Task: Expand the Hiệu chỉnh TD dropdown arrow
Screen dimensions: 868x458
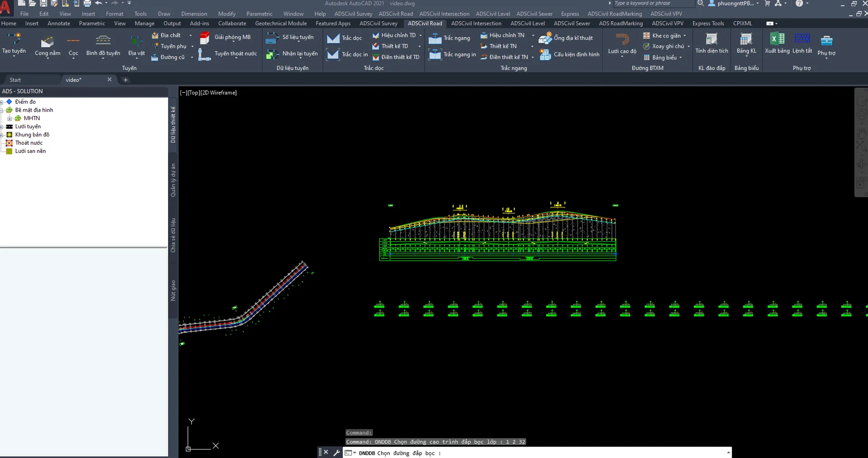Action: point(420,35)
